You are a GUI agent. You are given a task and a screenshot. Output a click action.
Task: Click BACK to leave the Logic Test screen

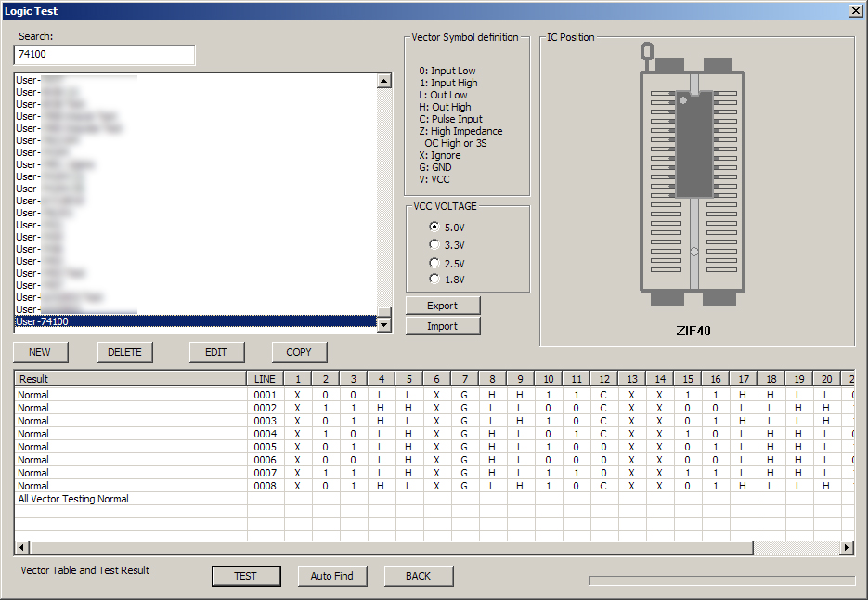pyautogui.click(x=419, y=576)
